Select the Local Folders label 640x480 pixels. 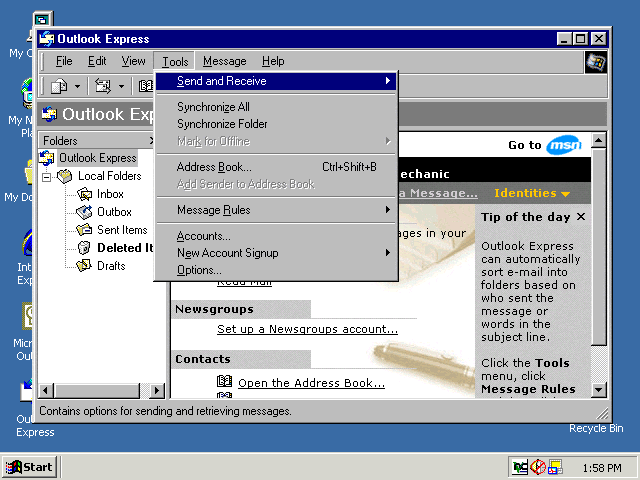pos(110,176)
